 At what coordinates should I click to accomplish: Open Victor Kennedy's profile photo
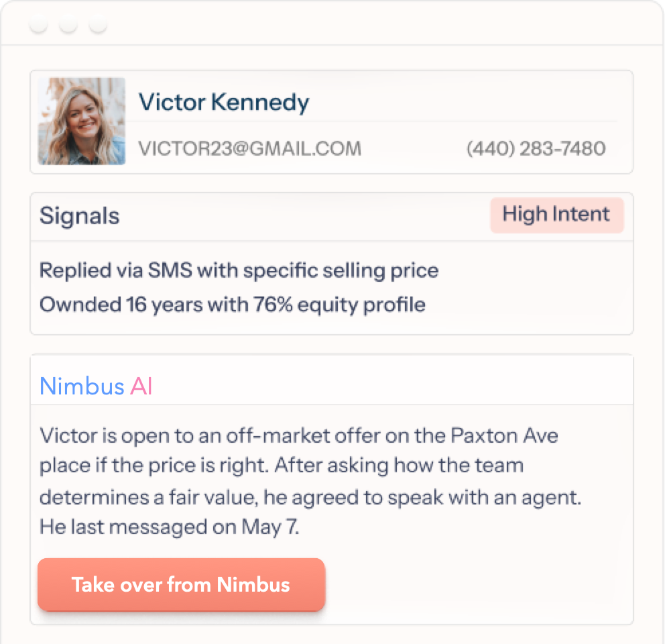point(81,121)
